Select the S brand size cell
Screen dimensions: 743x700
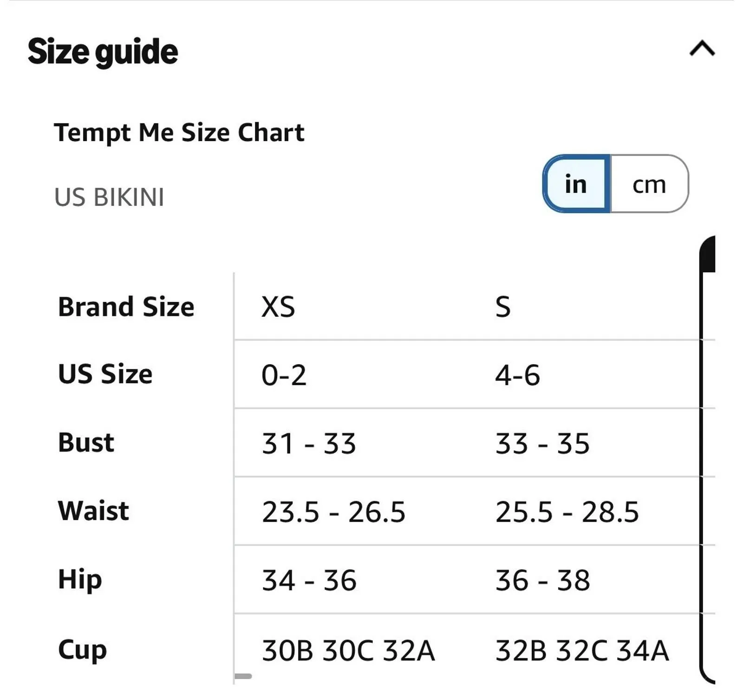[x=503, y=307]
